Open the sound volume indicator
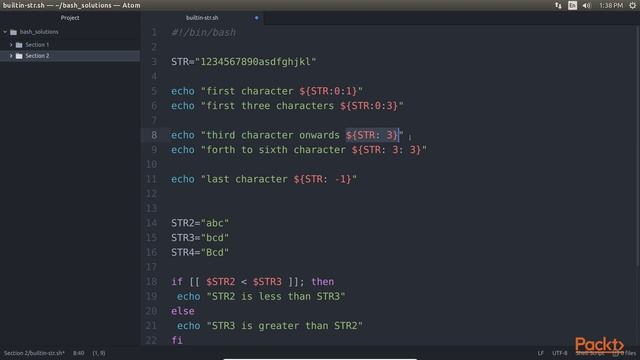 [587, 5]
